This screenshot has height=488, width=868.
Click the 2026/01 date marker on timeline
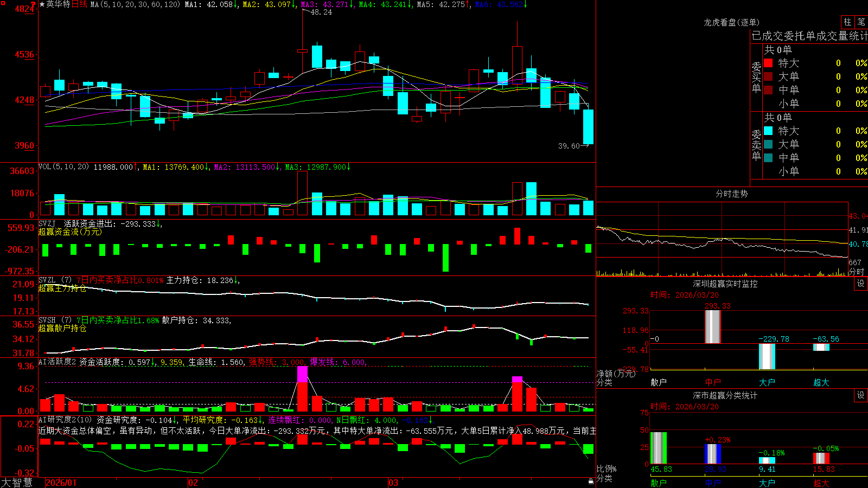(x=61, y=483)
